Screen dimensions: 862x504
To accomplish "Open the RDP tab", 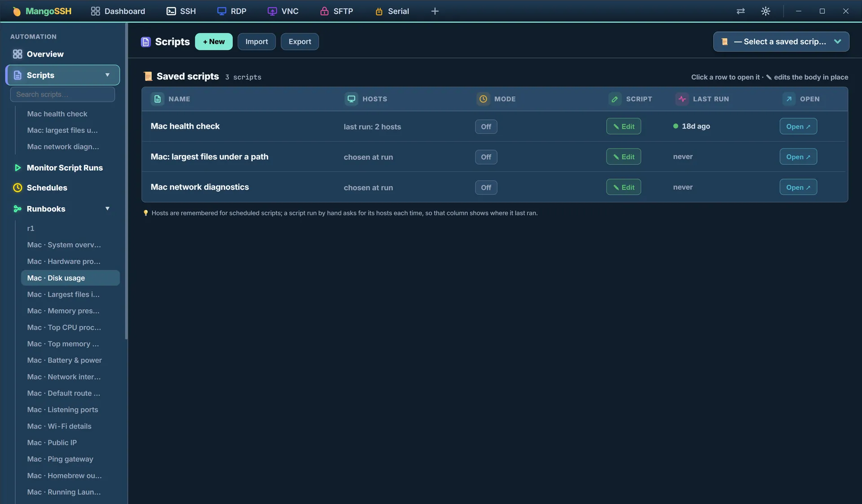I will tap(232, 11).
